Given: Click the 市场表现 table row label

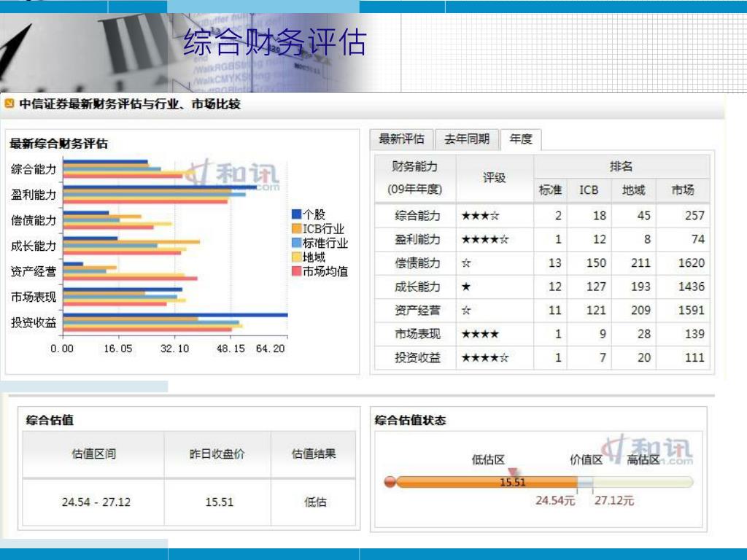Looking at the screenshot, I should (417, 334).
